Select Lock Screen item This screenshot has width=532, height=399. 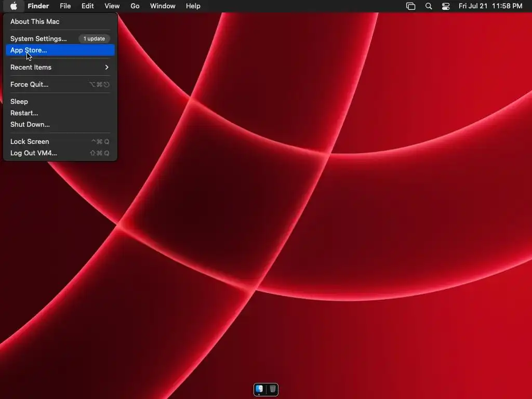pos(60,141)
